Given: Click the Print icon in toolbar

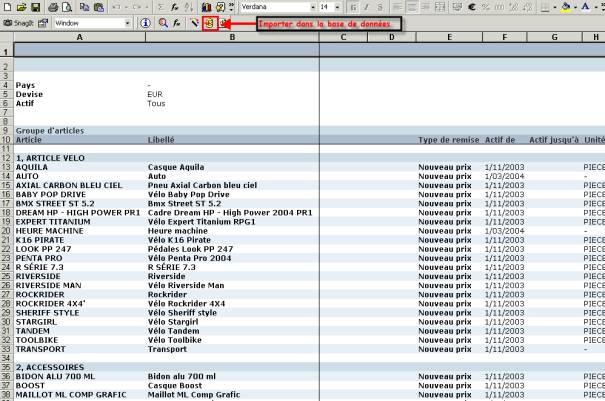Looking at the screenshot, I should [57, 6].
